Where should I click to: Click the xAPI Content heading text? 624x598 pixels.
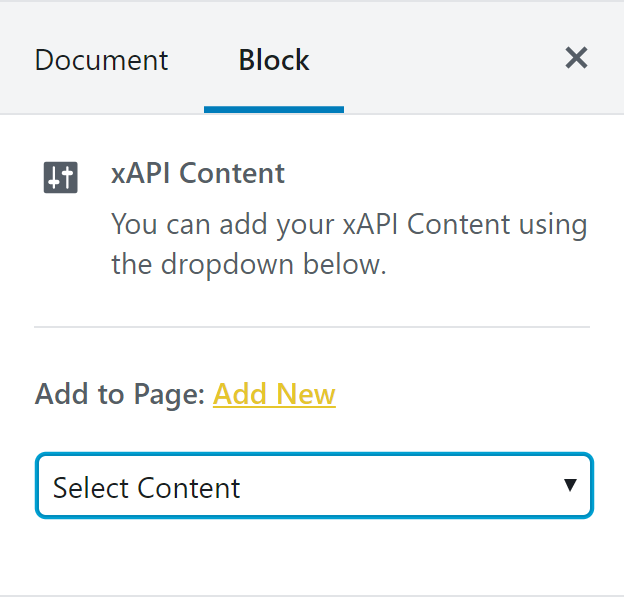pyautogui.click(x=198, y=173)
